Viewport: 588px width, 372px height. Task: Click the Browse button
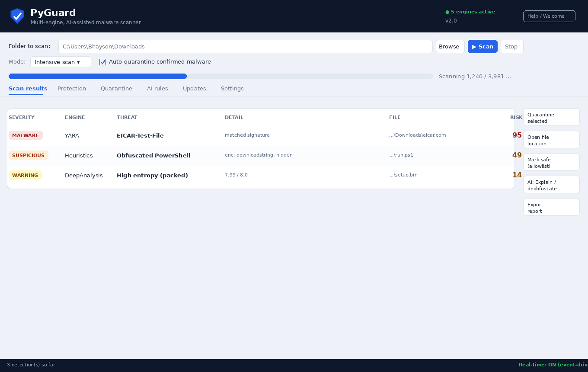pos(450,47)
